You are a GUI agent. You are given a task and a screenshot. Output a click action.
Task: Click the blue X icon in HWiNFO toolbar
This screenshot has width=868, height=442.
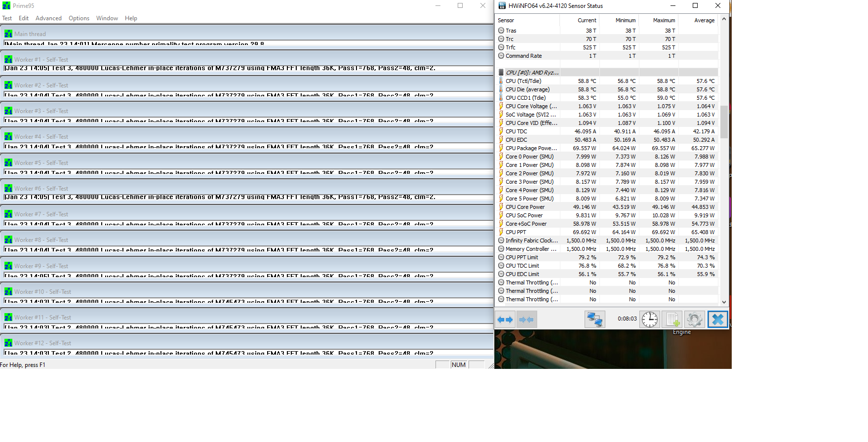pos(717,320)
